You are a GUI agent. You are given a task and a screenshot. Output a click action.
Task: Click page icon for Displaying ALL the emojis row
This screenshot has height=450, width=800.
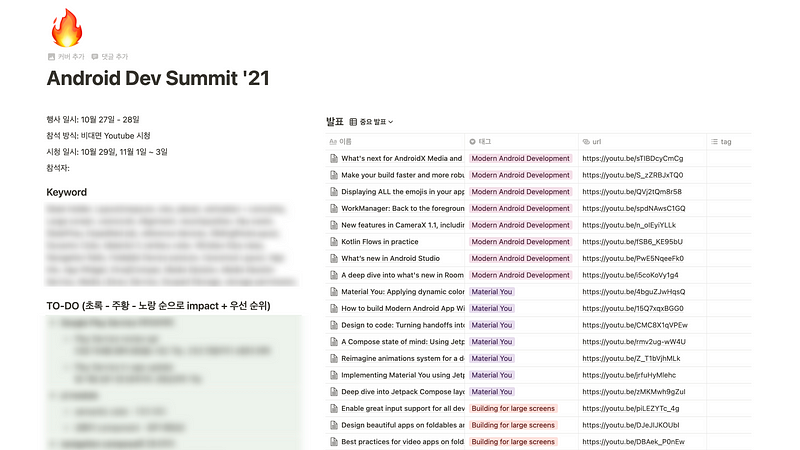coord(334,192)
